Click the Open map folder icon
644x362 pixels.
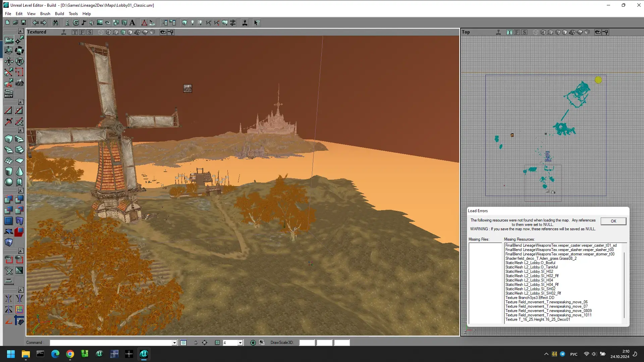click(15, 22)
